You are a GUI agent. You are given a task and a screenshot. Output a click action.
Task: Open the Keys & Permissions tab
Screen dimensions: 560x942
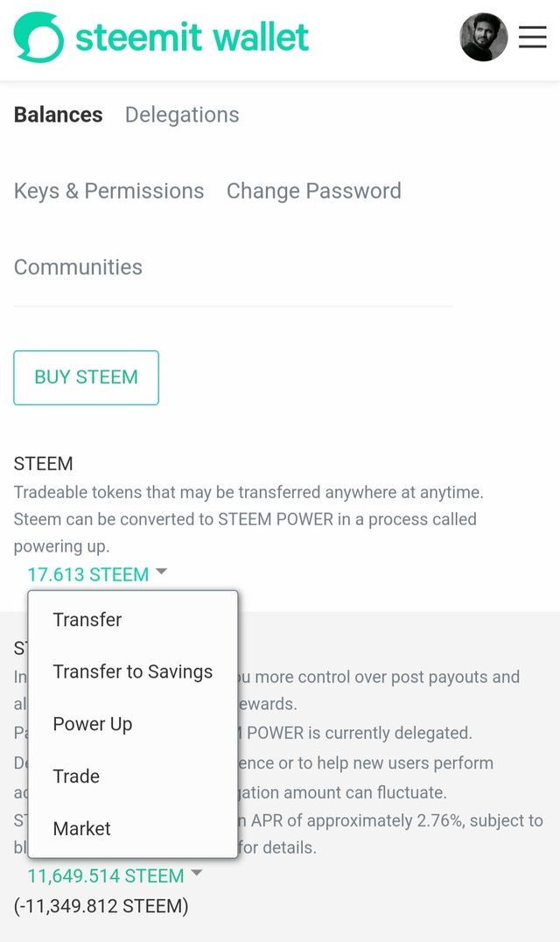point(109,191)
